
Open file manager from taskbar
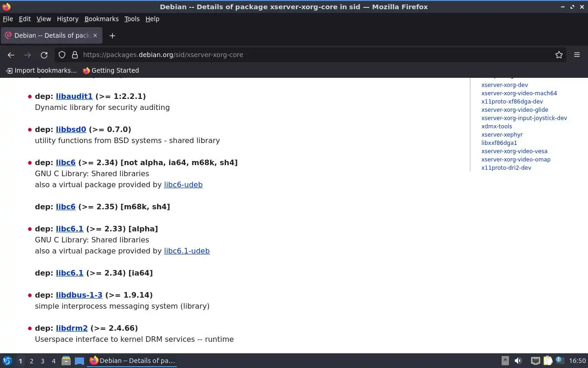coord(66,361)
